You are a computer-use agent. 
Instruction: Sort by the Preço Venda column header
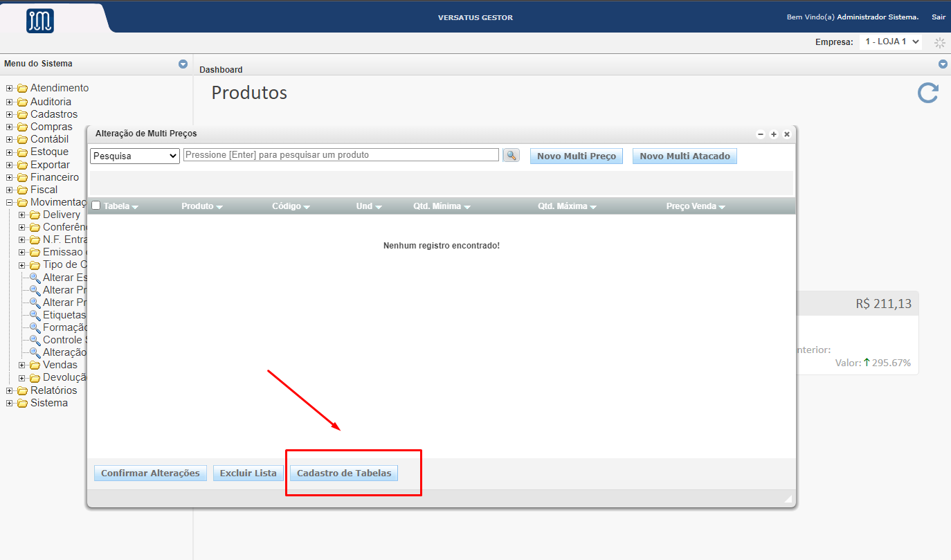(695, 206)
